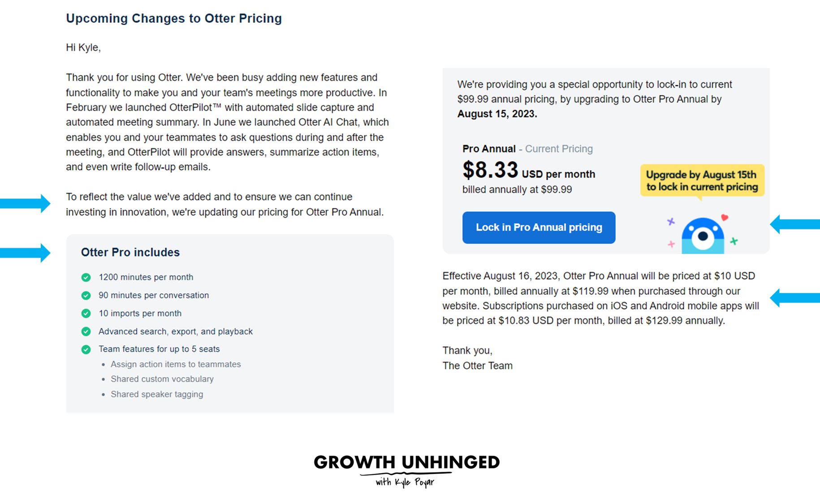Select the checkmark next to 90 minutes per conversation
This screenshot has width=820, height=504.
click(x=86, y=295)
